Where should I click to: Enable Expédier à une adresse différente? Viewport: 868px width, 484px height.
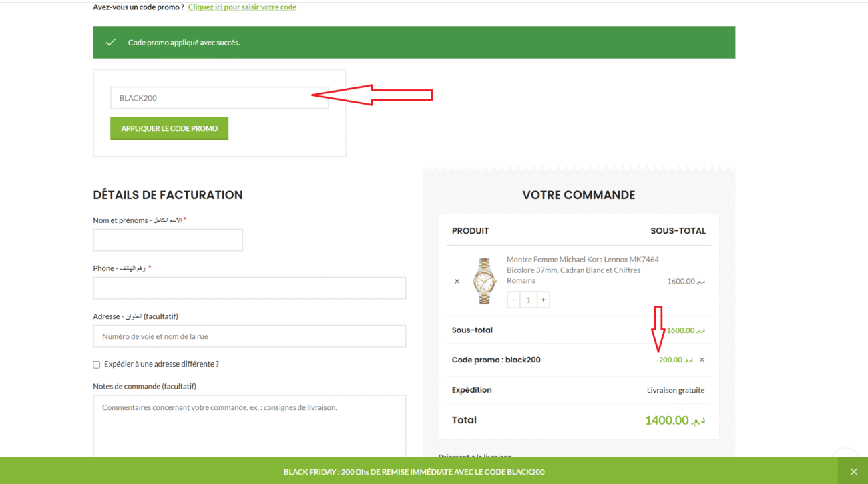[96, 364]
